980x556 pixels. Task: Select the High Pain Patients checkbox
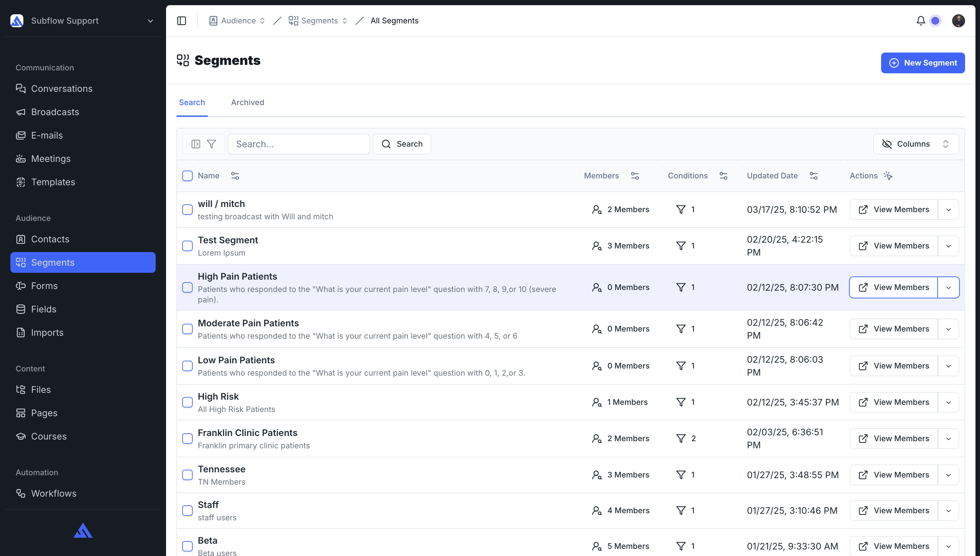click(187, 287)
